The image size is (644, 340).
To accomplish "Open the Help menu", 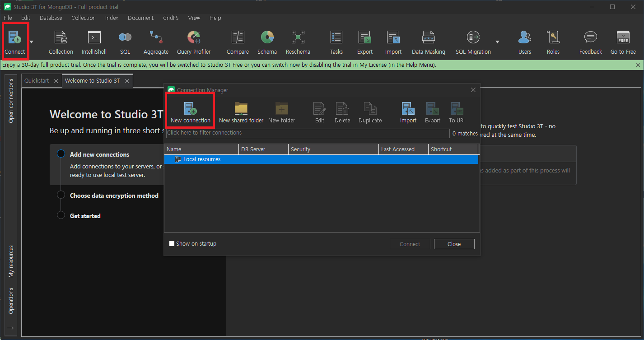I will coord(215,18).
